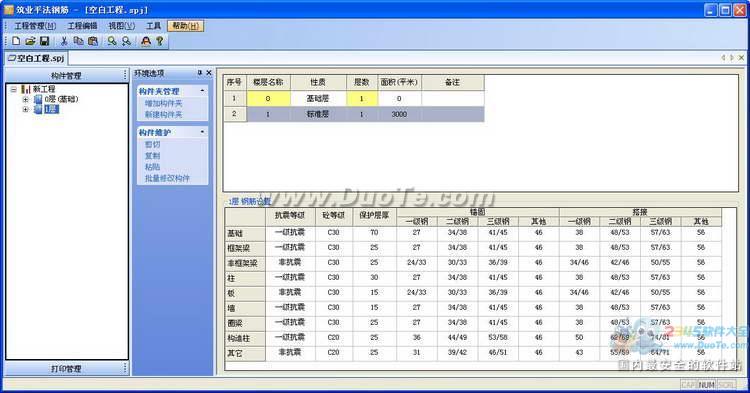Collapse the 新工程 root tree node

pos(14,89)
